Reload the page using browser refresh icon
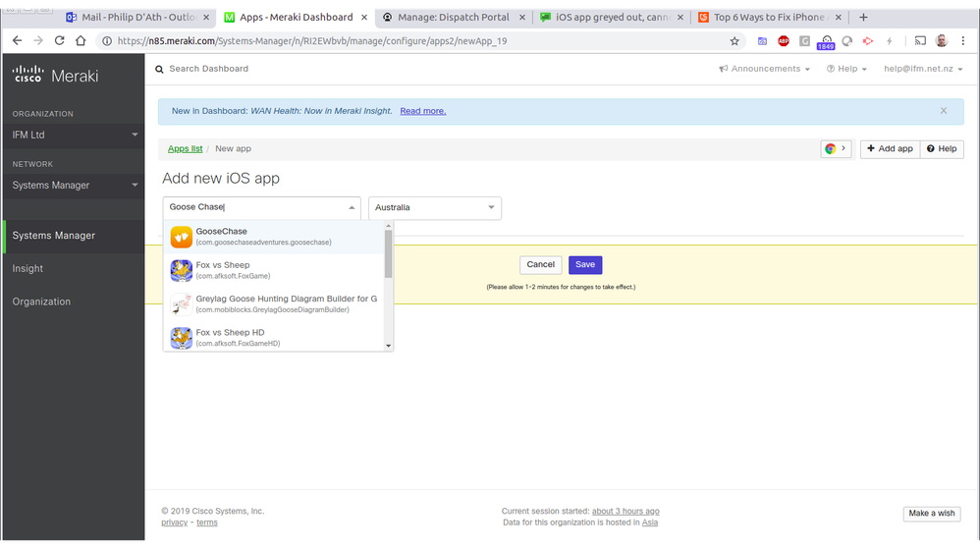Image resolution: width=980 pixels, height=549 pixels. click(60, 41)
